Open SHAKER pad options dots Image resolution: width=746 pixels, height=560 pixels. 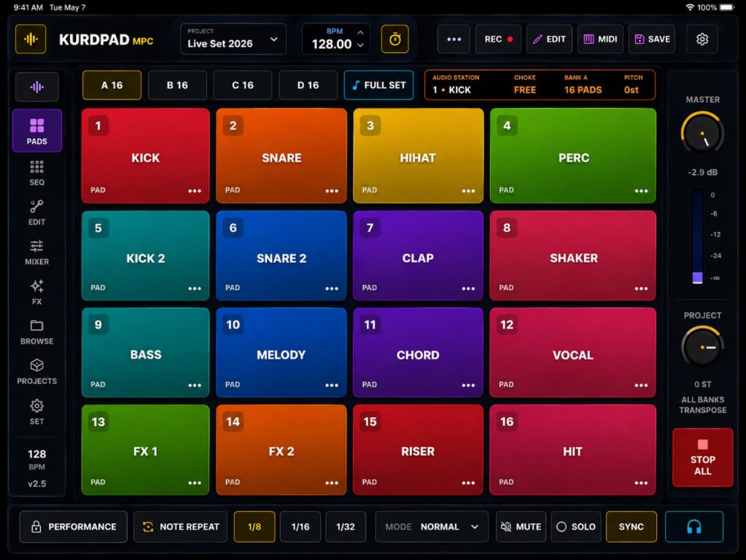[641, 288]
